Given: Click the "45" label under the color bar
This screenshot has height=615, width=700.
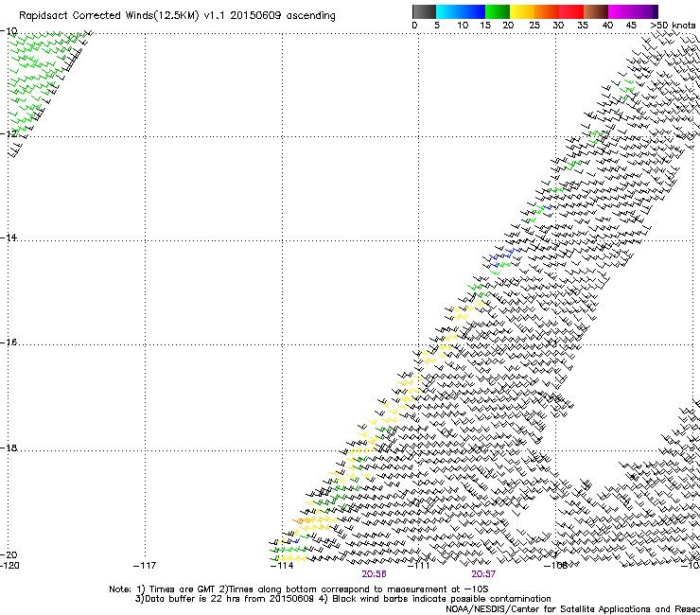Looking at the screenshot, I should (631, 25).
